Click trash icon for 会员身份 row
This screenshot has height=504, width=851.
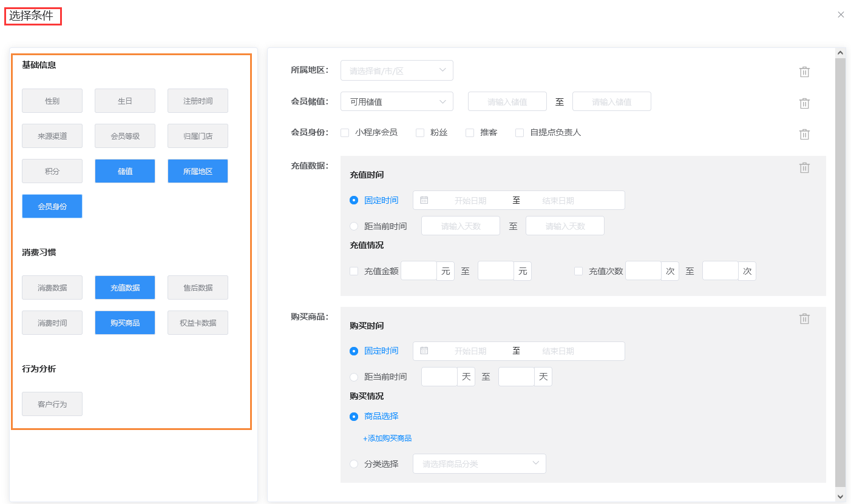pyautogui.click(x=804, y=134)
